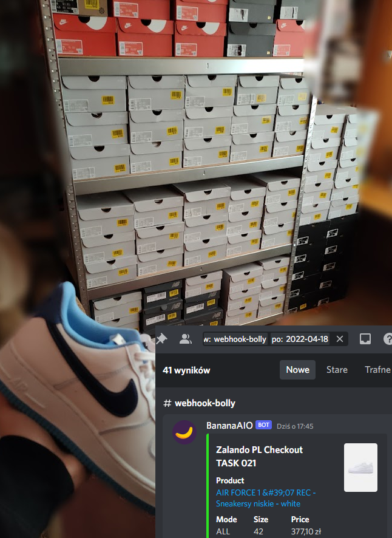Click the BananaAIO bot avatar
This screenshot has height=538, width=392.
pos(184,432)
